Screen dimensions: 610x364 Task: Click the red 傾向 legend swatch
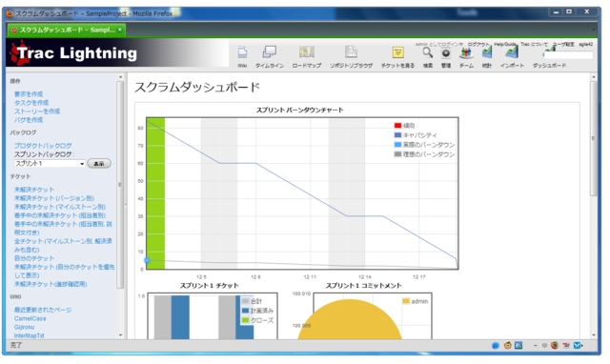[397, 125]
